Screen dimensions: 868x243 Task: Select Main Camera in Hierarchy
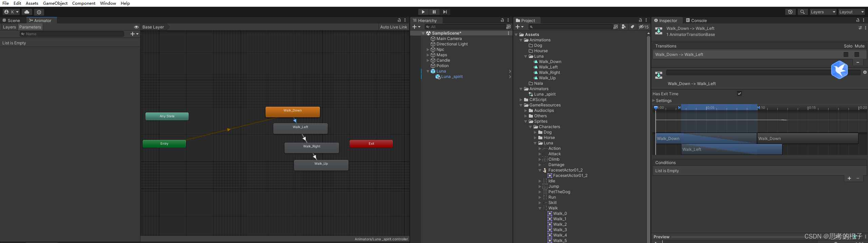449,39
